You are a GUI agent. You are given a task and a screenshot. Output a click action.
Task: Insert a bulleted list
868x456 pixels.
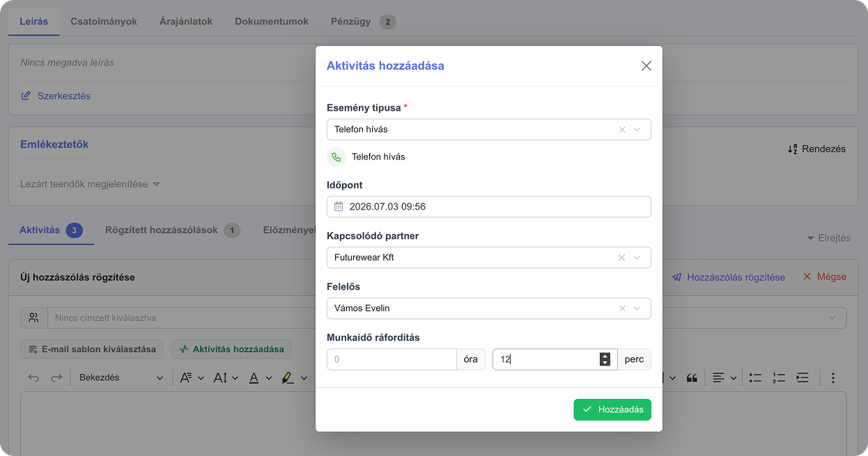click(755, 378)
